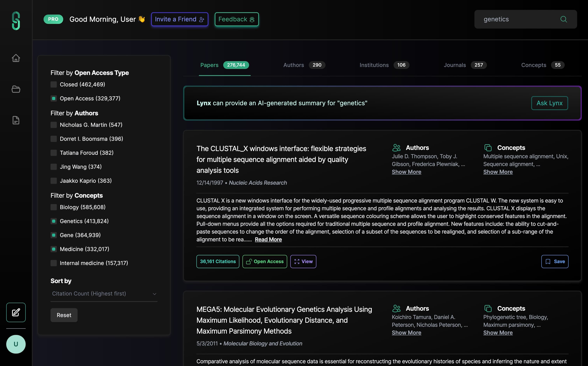Screen dimensions: 588x366
Task: Click the Ask Lynx button
Action: 549,103
